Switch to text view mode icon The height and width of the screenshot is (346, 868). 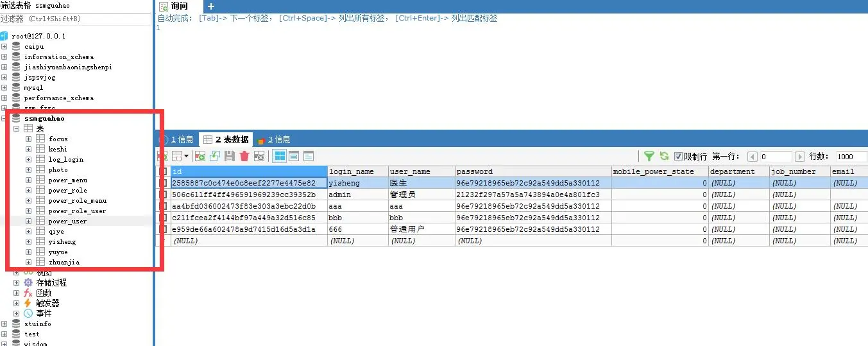click(x=309, y=156)
